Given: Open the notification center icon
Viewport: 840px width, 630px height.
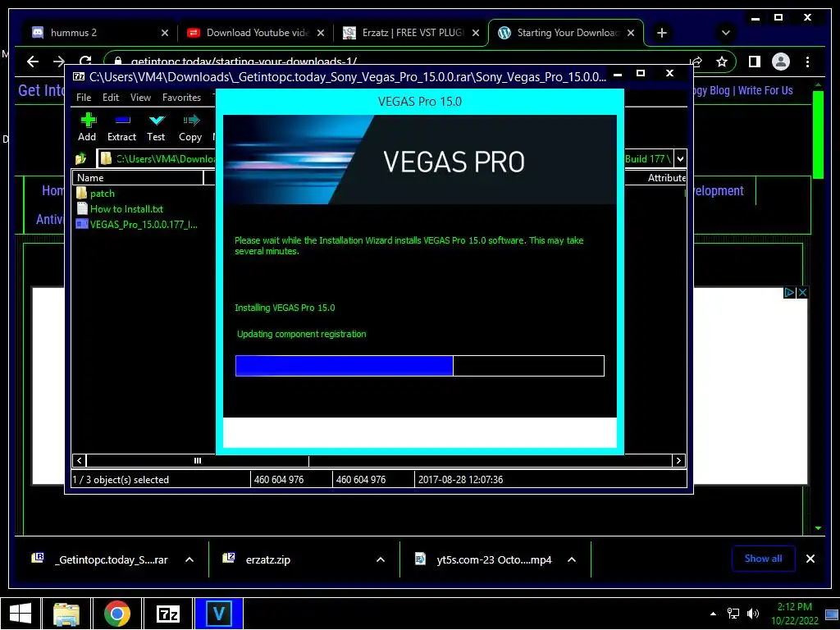Looking at the screenshot, I should click(832, 614).
